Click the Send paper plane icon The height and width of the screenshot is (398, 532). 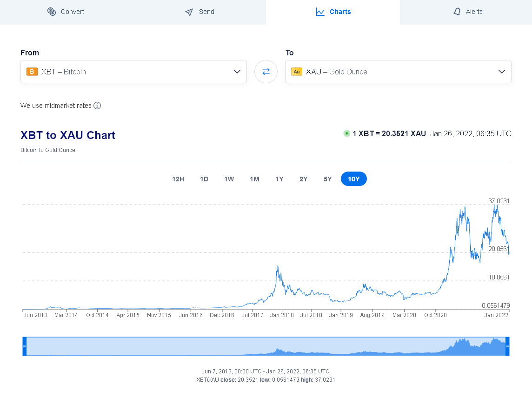(x=189, y=12)
